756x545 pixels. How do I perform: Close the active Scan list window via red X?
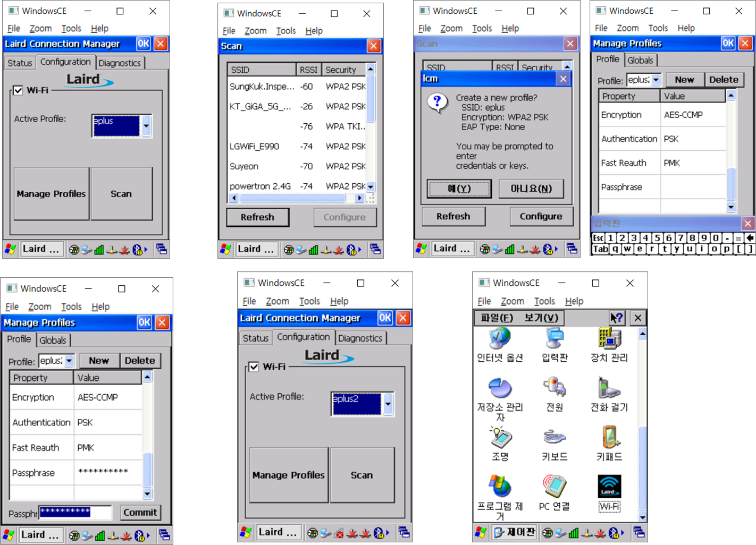coord(374,46)
